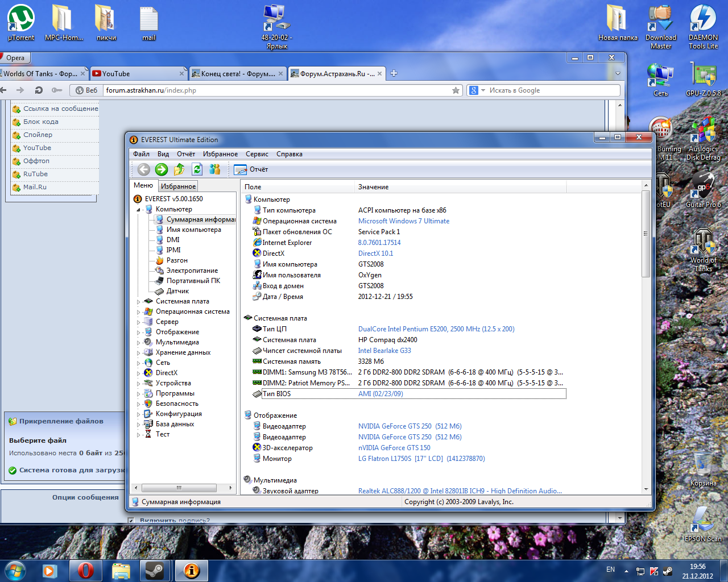This screenshot has height=582, width=728.
Task: Click the Windows Start button
Action: tap(15, 570)
